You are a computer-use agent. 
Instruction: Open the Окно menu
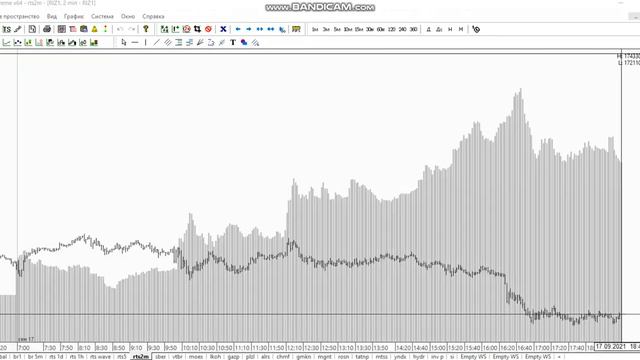(x=128, y=16)
